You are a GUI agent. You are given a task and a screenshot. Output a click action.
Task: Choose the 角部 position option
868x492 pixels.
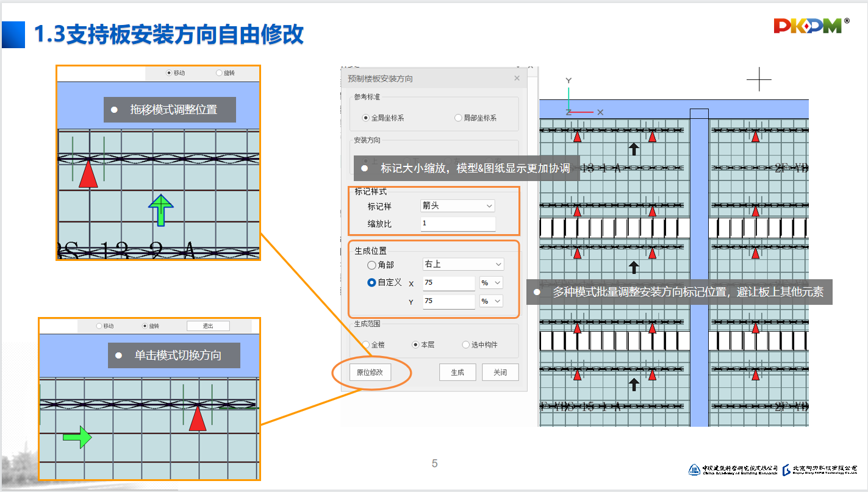coord(371,265)
